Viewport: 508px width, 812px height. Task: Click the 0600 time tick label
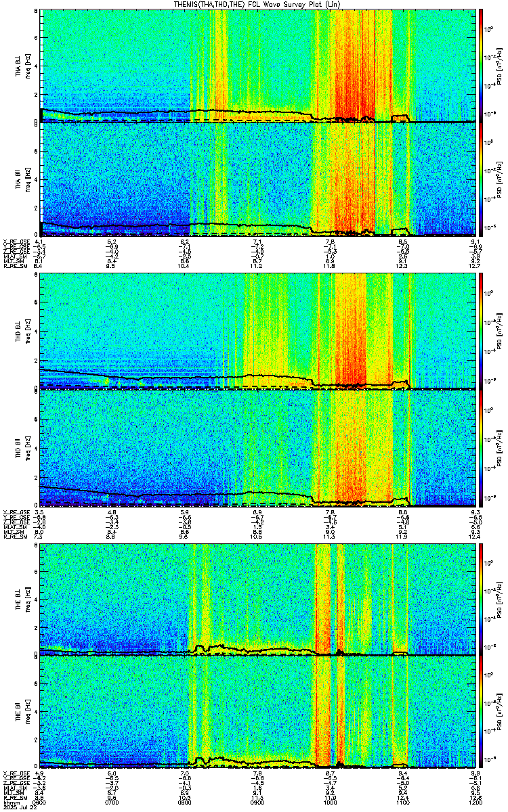tap(41, 803)
